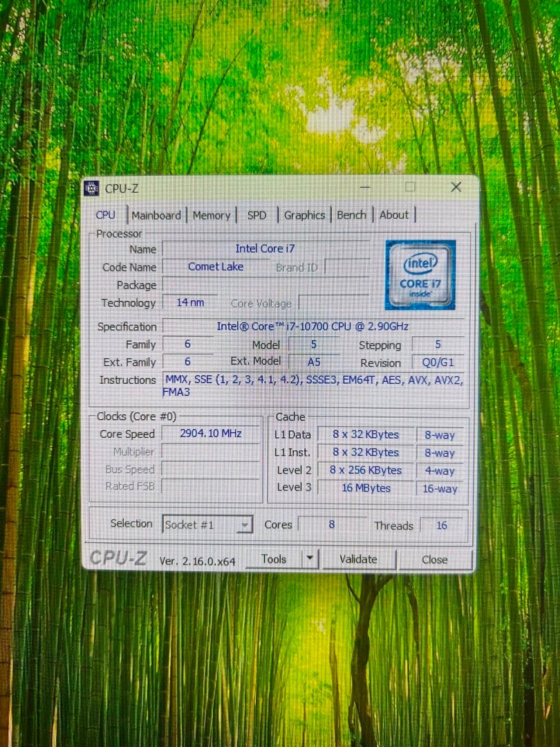Screen dimensions: 560x747
Task: Open the Socket #1 selection dropdown
Action: (x=207, y=524)
